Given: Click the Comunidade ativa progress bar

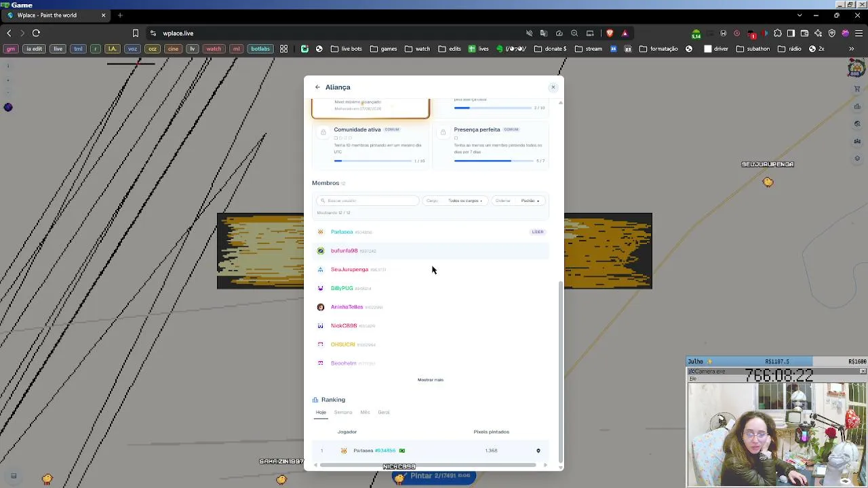Looking at the screenshot, I should pos(373,161).
